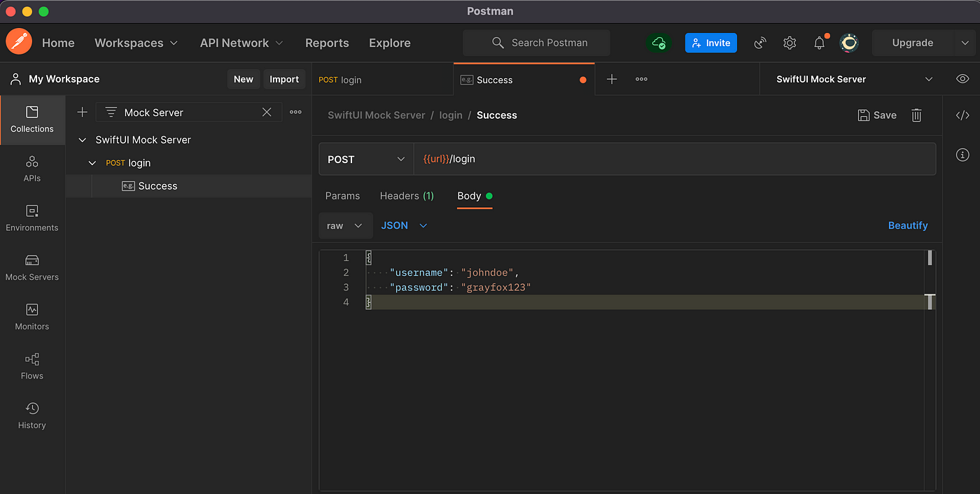Open the Upgrade dropdown arrow
The width and height of the screenshot is (980, 494).
tap(964, 43)
